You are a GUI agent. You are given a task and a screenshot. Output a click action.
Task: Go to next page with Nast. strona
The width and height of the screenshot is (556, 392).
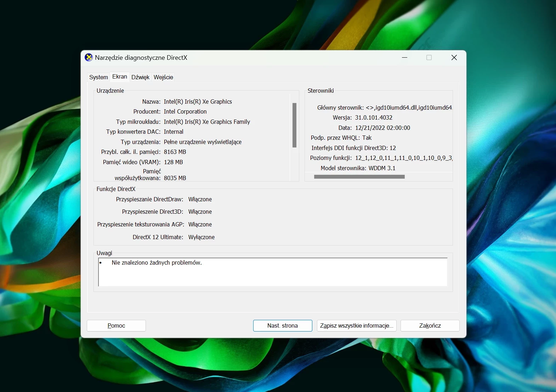(x=283, y=325)
